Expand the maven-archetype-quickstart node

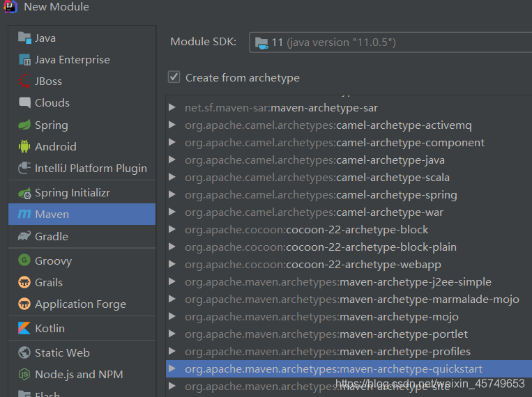[172, 368]
